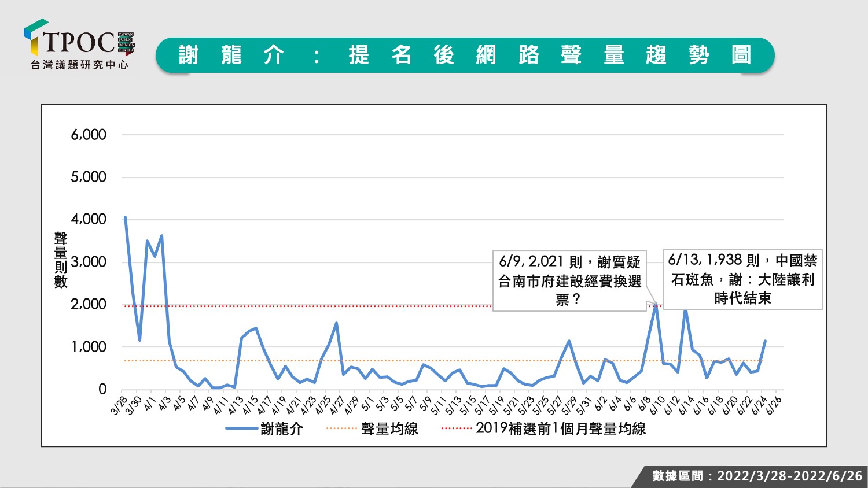868x488 pixels.
Task: Click the 數據區間 date range footer
Action: (757, 476)
